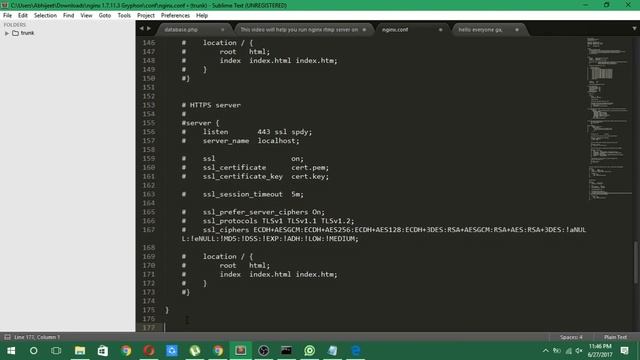Show hidden system tray icons
Image resolution: width=640 pixels, height=360 pixels.
[546, 351]
